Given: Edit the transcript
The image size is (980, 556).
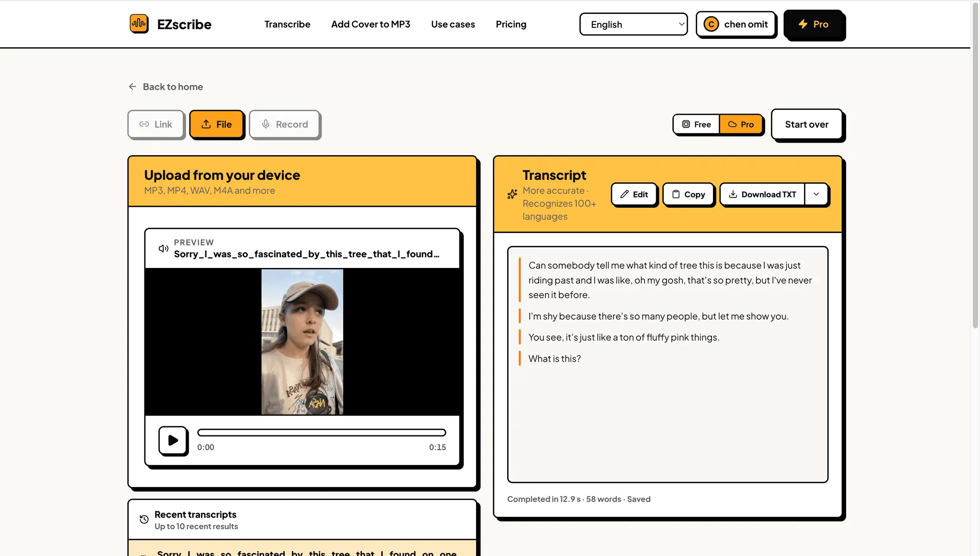Looking at the screenshot, I should coord(634,194).
